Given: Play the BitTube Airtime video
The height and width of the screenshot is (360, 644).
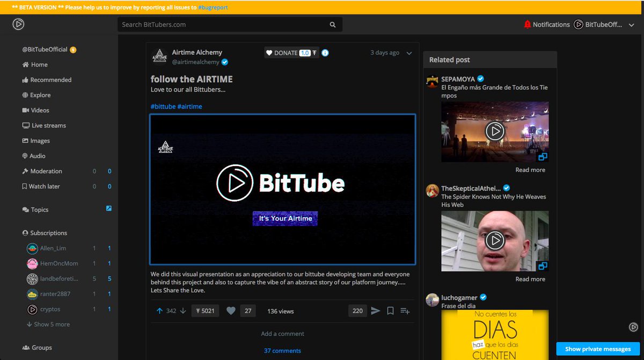Looking at the screenshot, I should click(x=283, y=189).
